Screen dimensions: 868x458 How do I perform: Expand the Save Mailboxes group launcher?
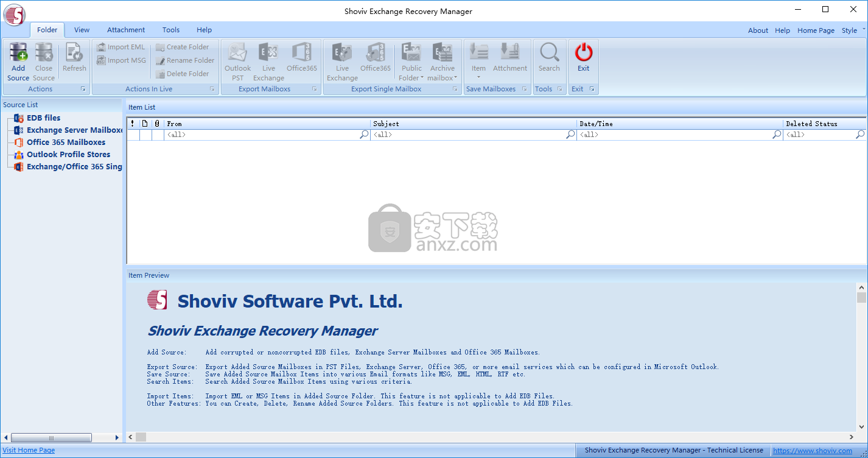[524, 90]
